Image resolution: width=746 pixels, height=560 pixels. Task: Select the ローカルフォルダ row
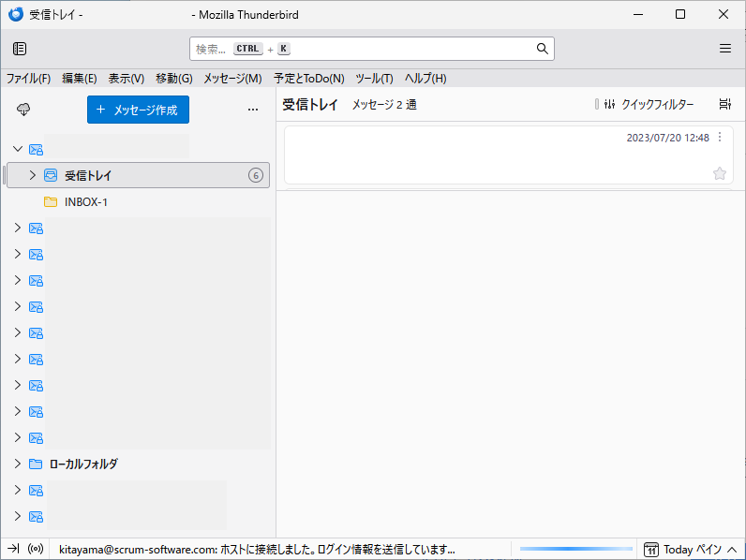tap(138, 464)
